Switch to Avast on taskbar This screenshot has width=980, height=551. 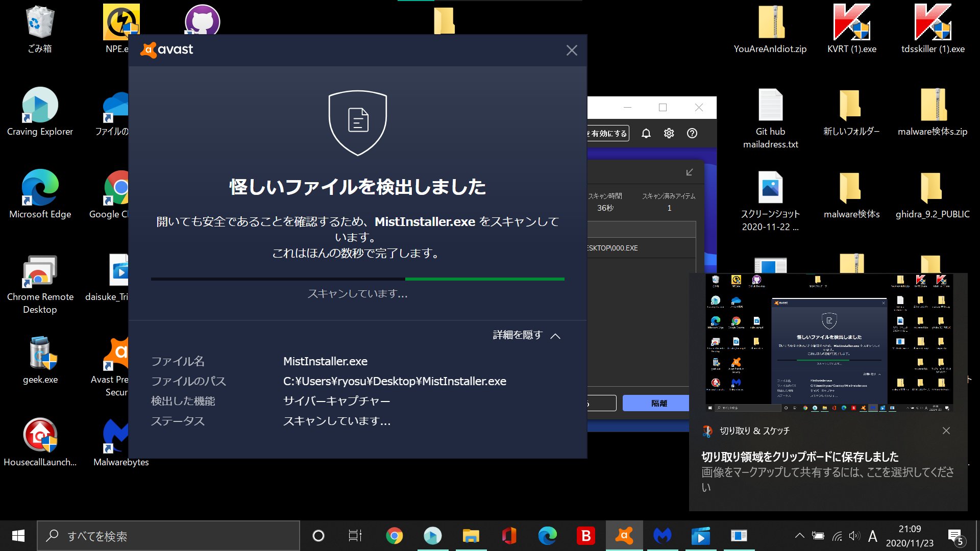click(x=624, y=536)
